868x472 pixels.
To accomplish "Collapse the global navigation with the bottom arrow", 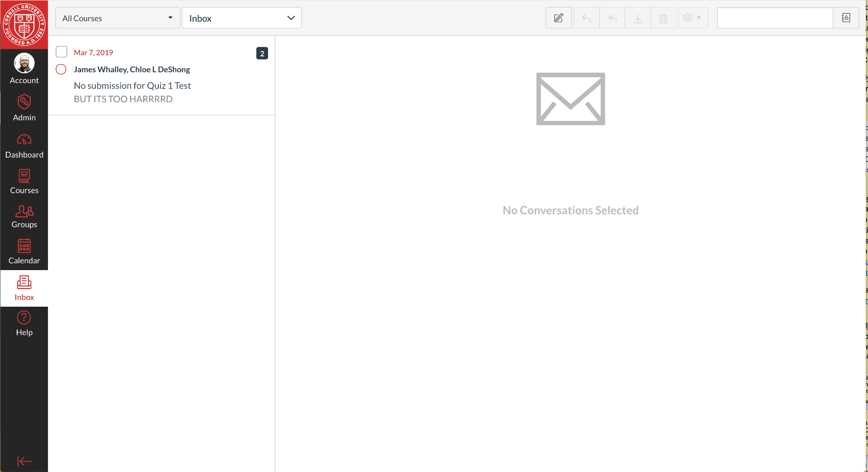I will coord(24,461).
